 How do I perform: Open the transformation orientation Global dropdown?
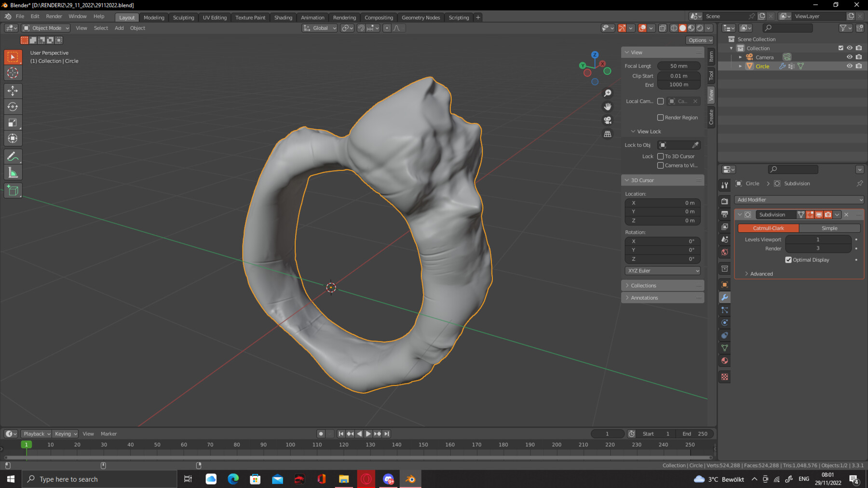(319, 28)
